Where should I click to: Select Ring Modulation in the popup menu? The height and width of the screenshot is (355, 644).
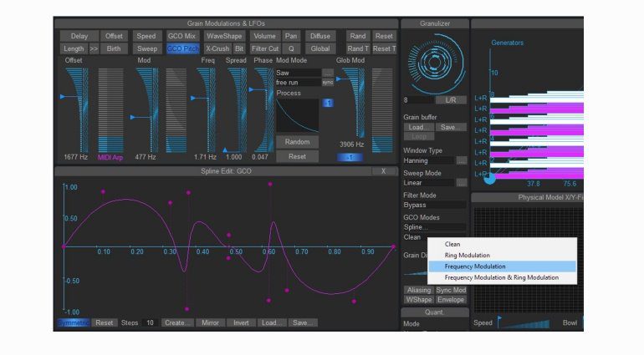click(x=468, y=255)
